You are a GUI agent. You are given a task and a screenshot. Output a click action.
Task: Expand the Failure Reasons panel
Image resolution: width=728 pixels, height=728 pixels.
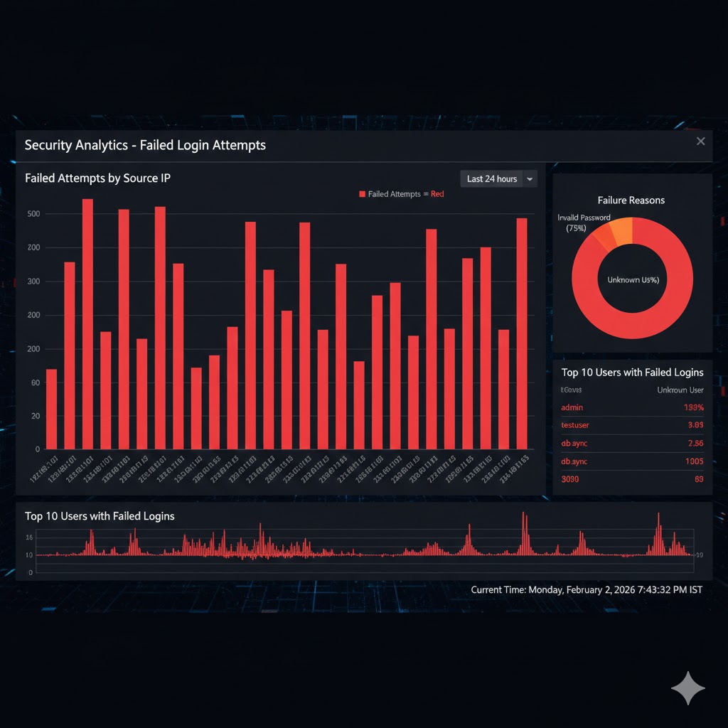click(x=631, y=200)
